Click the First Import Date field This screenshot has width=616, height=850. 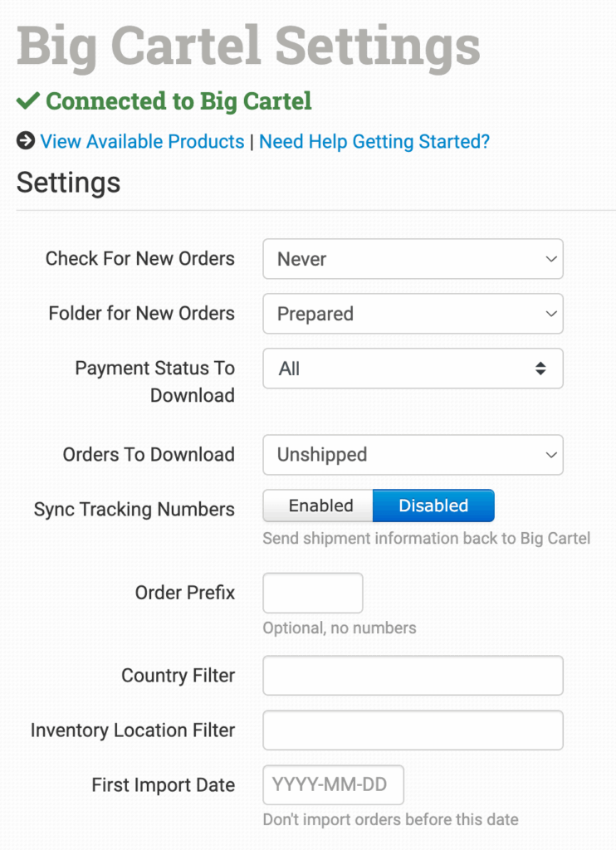[333, 785]
